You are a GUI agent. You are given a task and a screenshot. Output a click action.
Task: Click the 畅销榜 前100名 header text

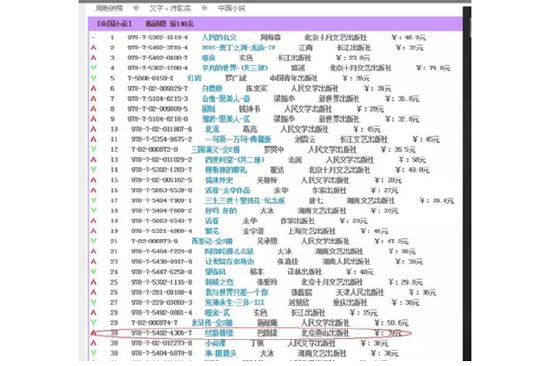pyautogui.click(x=169, y=24)
